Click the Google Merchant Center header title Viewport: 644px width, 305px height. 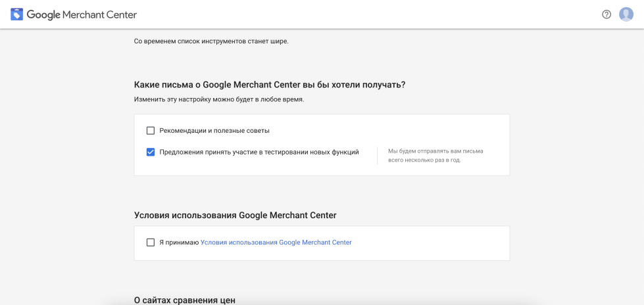tap(82, 14)
